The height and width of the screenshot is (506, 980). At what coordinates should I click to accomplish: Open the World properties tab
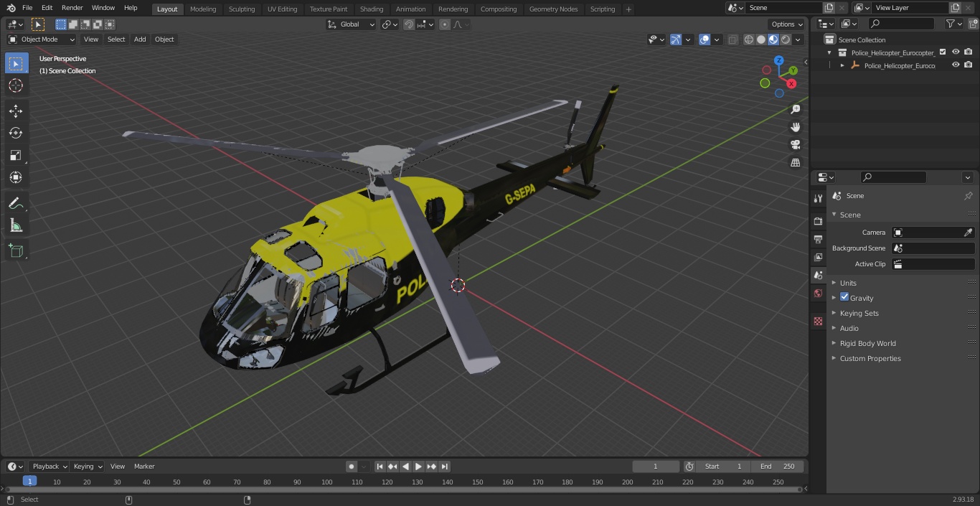point(818,294)
